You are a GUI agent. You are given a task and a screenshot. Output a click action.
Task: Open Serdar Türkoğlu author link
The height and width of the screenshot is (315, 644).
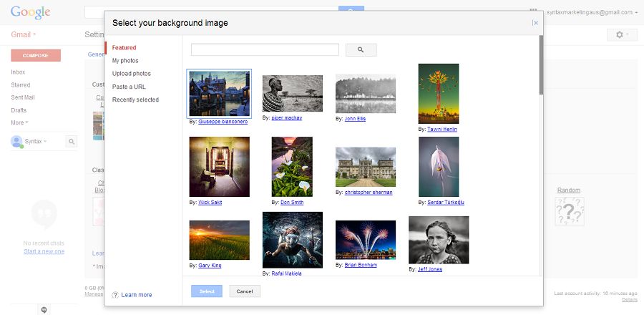point(446,203)
